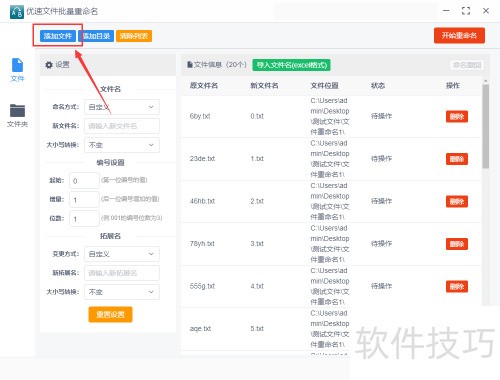Start renaming with 开始重命名 button

pyautogui.click(x=459, y=35)
